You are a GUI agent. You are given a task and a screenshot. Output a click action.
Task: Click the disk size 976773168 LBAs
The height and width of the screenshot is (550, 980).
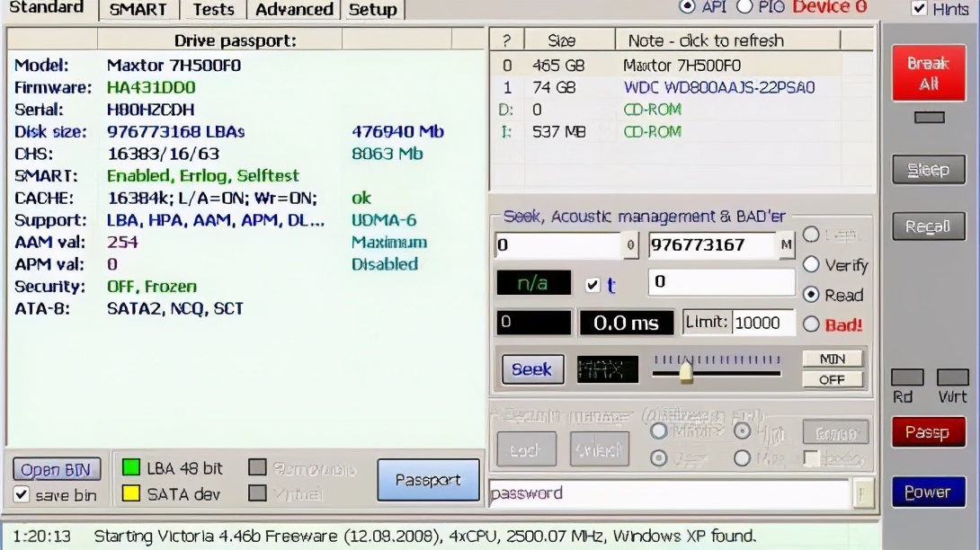pyautogui.click(x=175, y=132)
